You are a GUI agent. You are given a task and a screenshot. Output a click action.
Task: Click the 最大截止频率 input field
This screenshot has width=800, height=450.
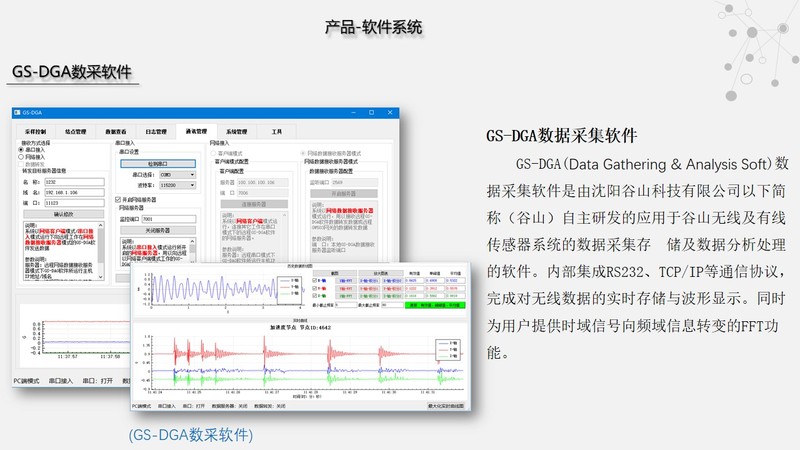click(392, 305)
